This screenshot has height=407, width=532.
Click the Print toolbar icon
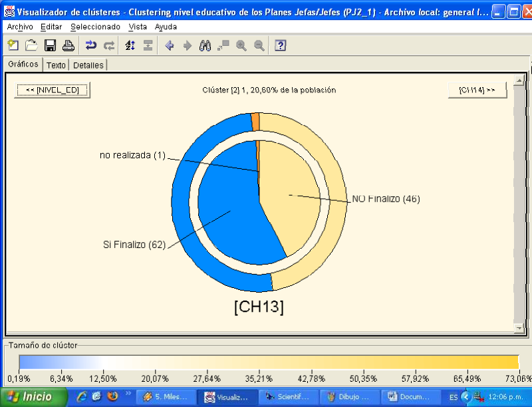pyautogui.click(x=68, y=45)
